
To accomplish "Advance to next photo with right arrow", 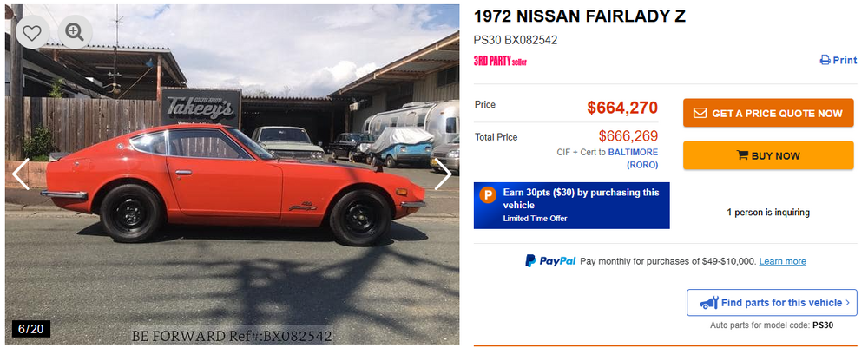I will (x=443, y=174).
